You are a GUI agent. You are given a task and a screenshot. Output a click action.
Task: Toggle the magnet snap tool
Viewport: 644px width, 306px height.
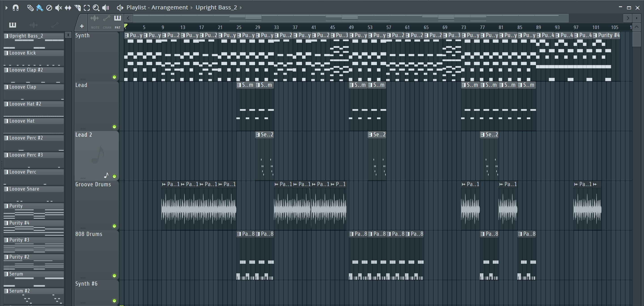pos(15,8)
